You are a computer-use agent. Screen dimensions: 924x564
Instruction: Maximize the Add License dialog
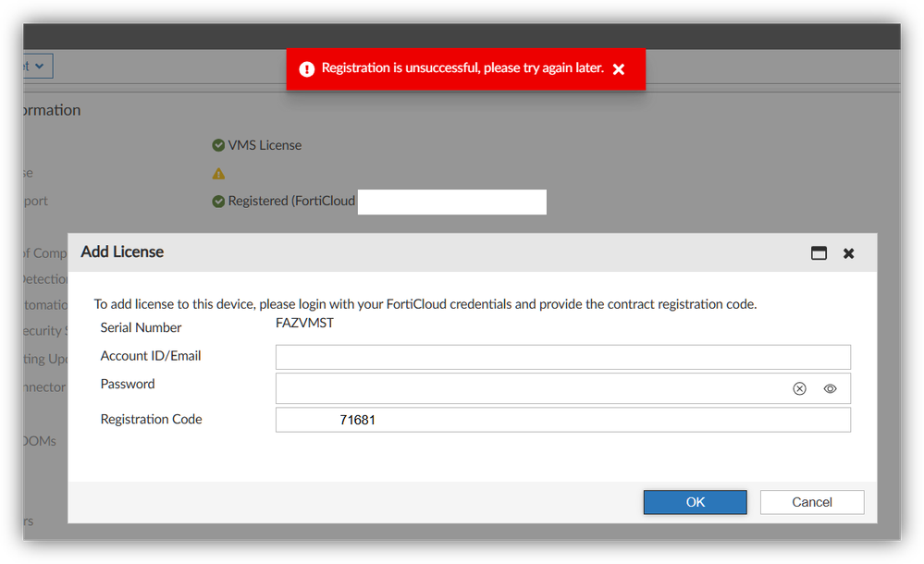[x=819, y=253]
